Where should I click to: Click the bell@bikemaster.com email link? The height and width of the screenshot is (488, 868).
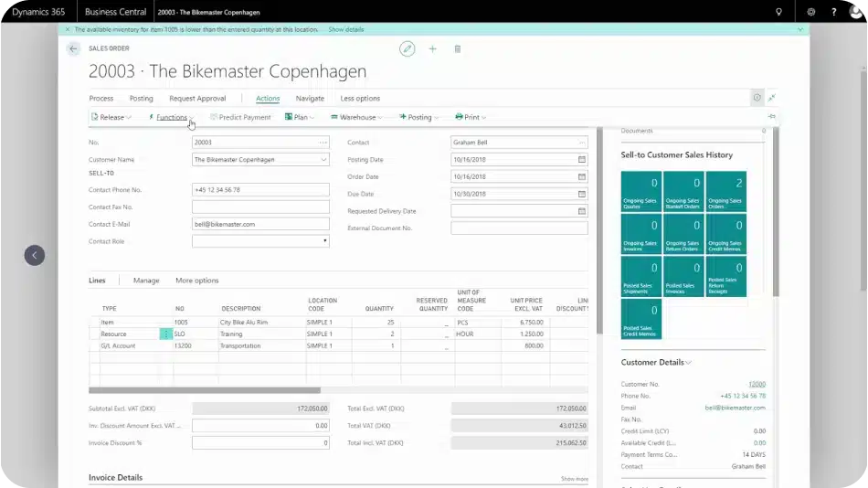click(x=736, y=408)
